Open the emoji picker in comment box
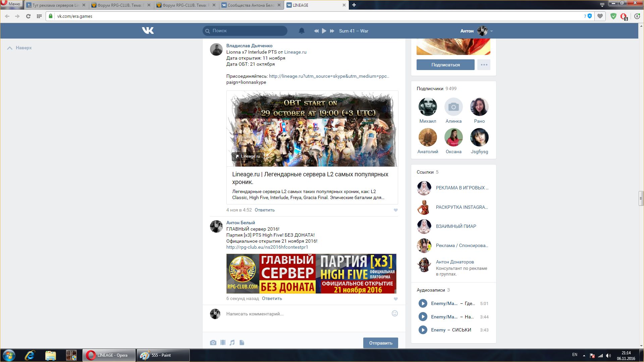The image size is (644, 362). [395, 313]
